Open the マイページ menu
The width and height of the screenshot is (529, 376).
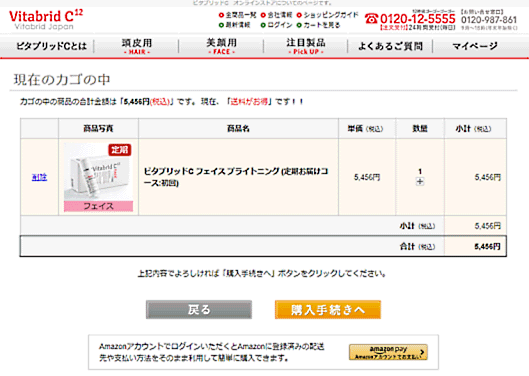coord(475,46)
